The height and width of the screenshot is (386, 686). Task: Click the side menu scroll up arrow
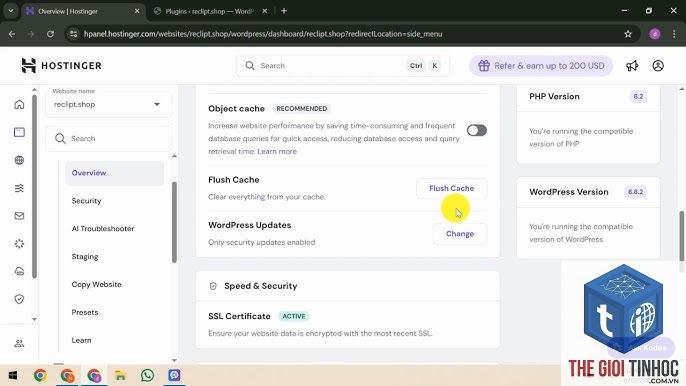point(174,156)
